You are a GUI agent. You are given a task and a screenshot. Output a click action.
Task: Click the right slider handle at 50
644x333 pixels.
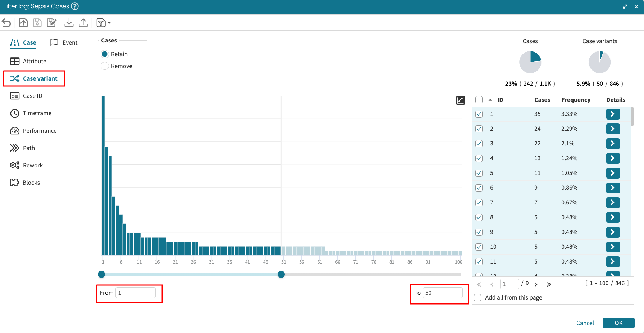(x=281, y=274)
